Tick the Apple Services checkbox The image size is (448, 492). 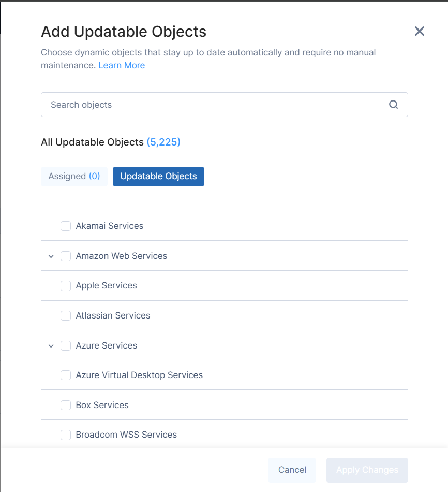coord(66,286)
